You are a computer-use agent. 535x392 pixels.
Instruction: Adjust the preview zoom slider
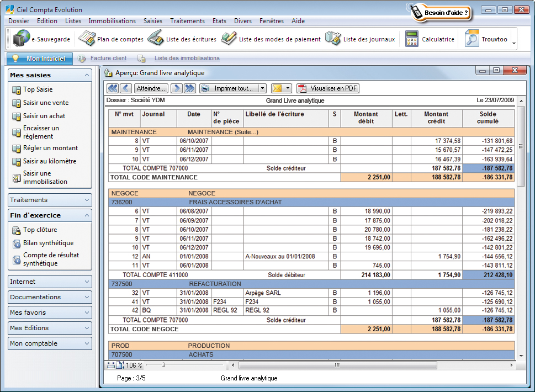[163, 365]
